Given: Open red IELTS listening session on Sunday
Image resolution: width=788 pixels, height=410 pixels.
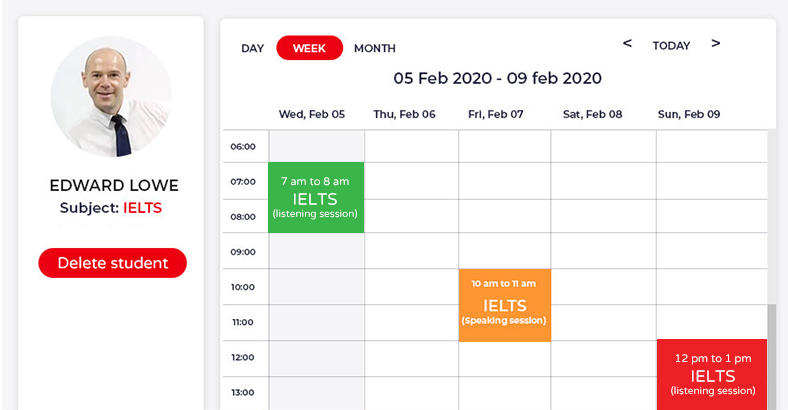Looking at the screenshot, I should [x=712, y=374].
